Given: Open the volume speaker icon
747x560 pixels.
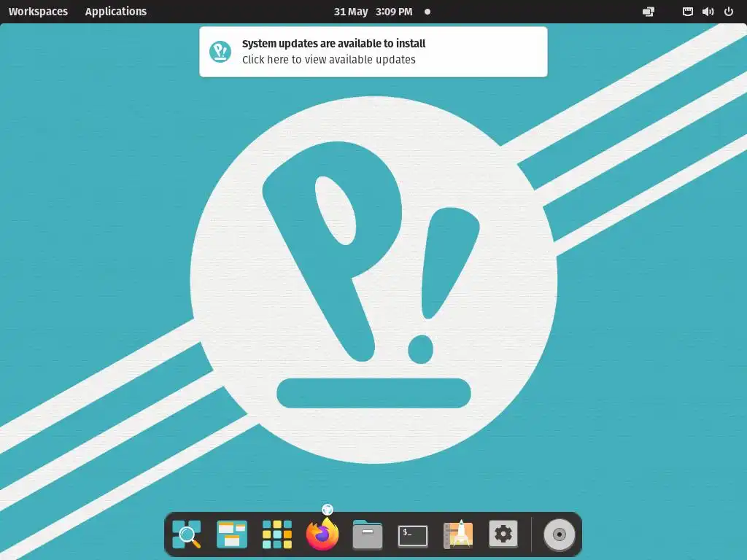Looking at the screenshot, I should point(708,12).
